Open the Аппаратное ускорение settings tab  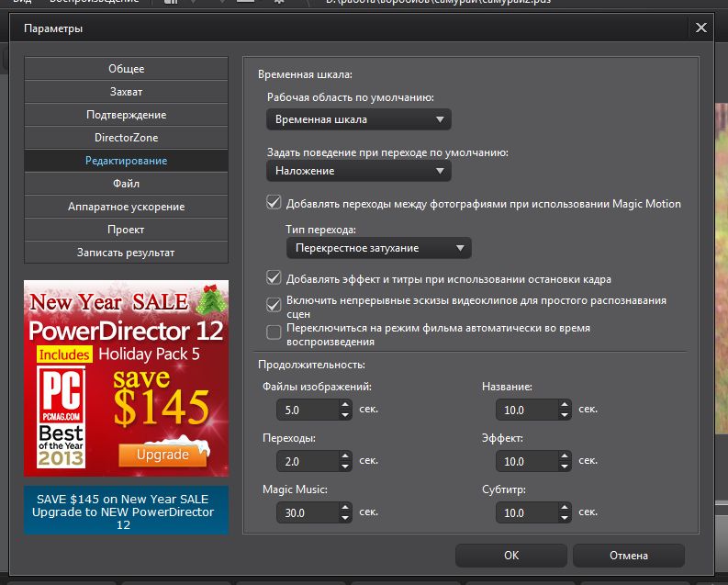[126, 207]
